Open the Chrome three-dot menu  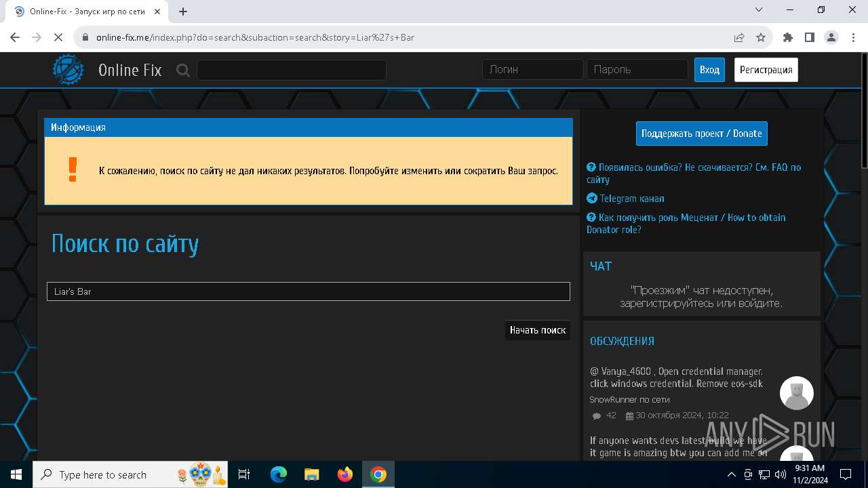(x=852, y=37)
